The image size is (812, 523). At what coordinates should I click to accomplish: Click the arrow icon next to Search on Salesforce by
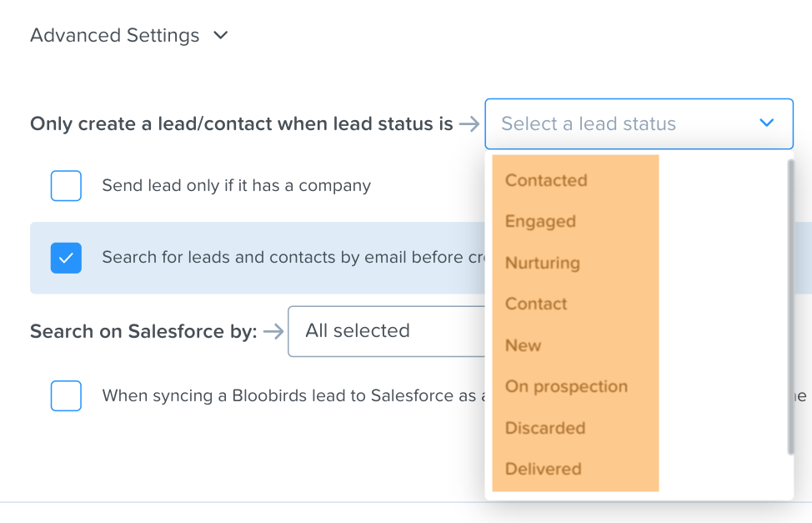(x=273, y=331)
